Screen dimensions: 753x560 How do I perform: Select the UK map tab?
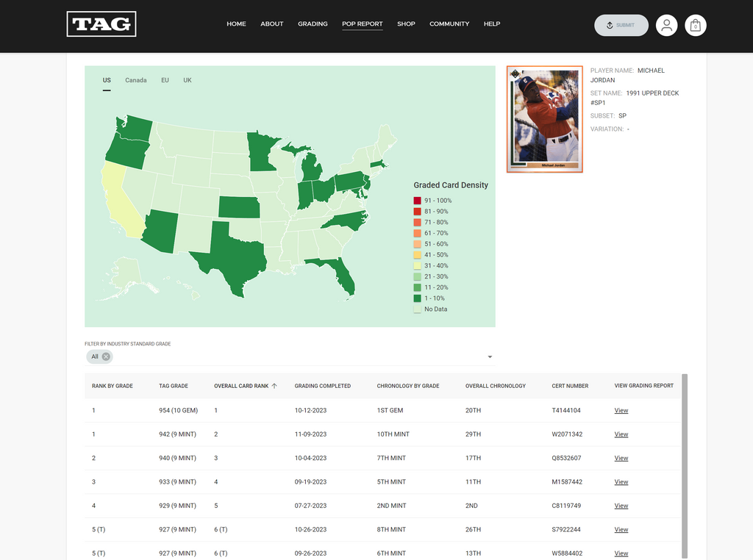click(188, 80)
